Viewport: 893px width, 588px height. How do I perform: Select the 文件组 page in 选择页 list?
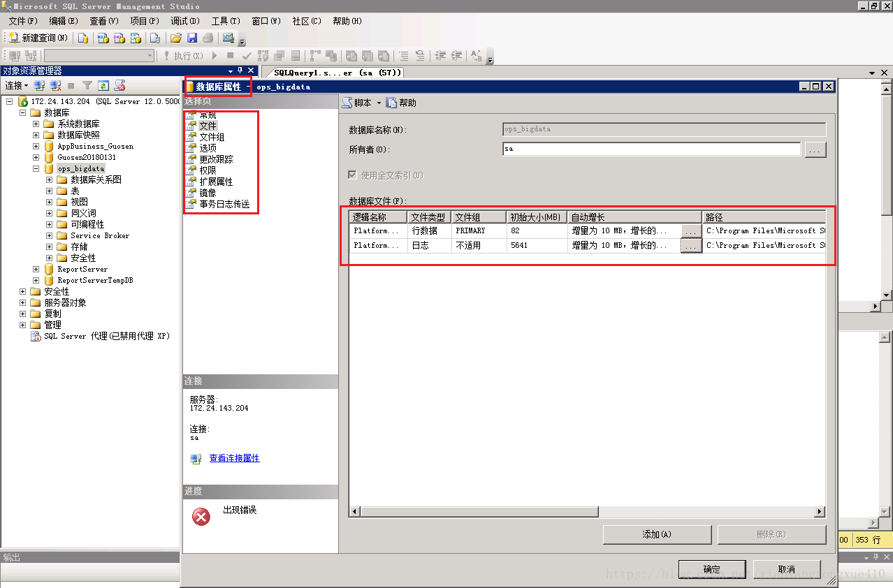click(x=212, y=137)
